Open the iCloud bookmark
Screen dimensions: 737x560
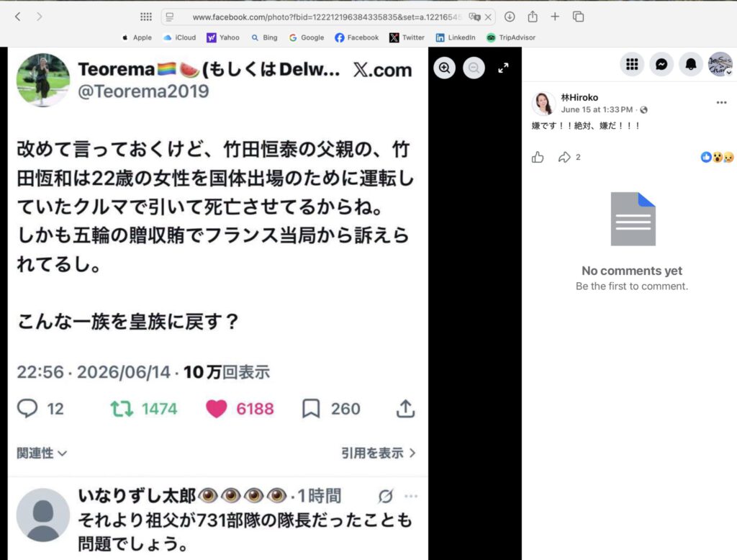click(179, 37)
